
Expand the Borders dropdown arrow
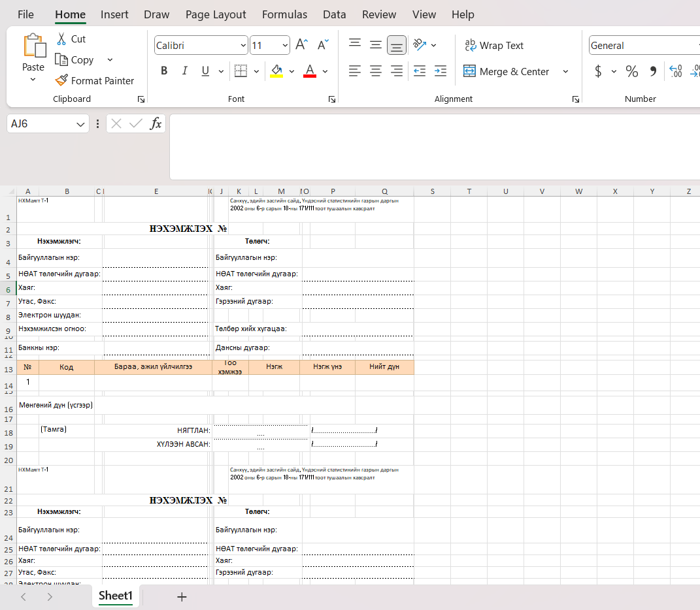click(x=256, y=71)
